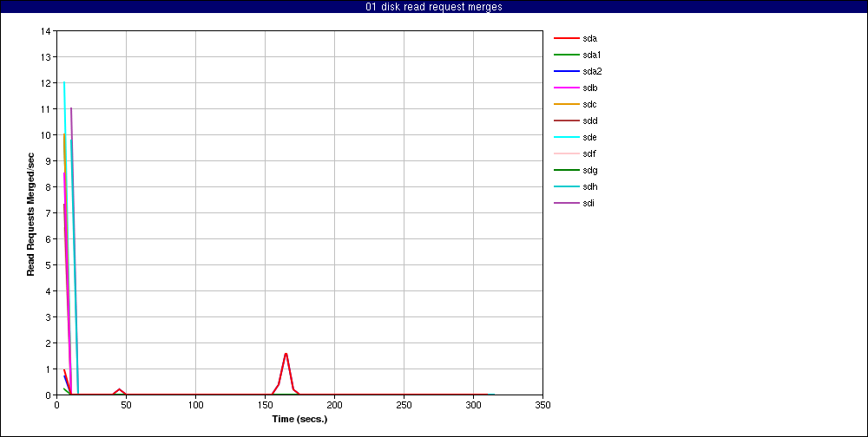Click the pink sdf legend color line
This screenshot has width=868, height=437.
point(566,153)
